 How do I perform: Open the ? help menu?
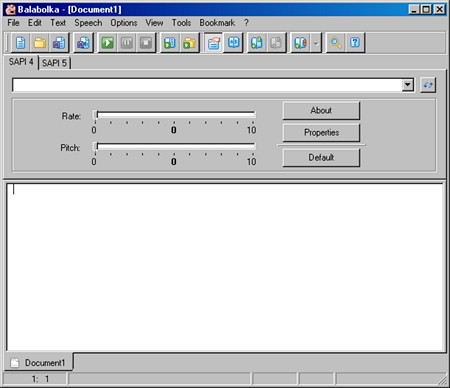click(x=246, y=23)
